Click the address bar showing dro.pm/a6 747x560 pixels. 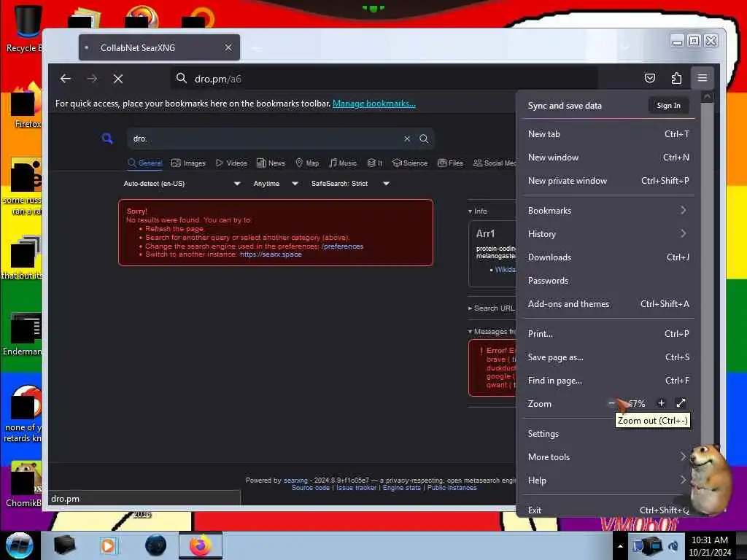384,79
